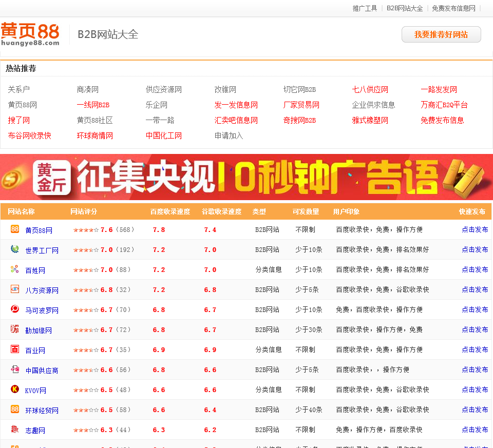Image resolution: width=493 pixels, height=448 pixels.
Task: Open the 环球商情网 link
Action: (x=95, y=135)
